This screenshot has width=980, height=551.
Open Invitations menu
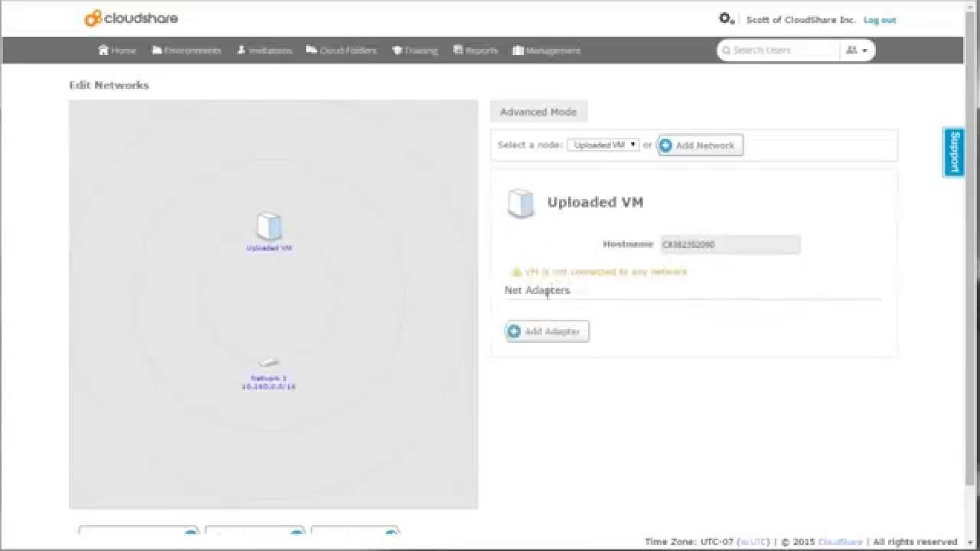tap(265, 51)
